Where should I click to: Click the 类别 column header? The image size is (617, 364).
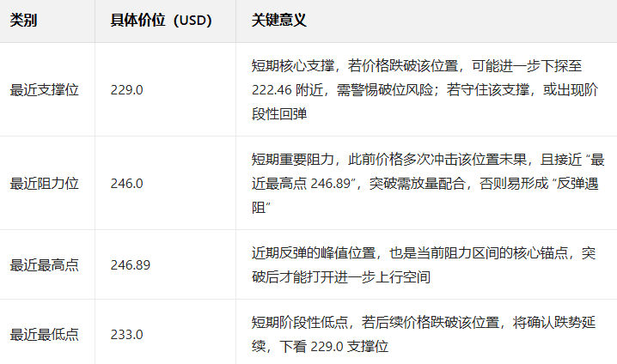(47, 21)
